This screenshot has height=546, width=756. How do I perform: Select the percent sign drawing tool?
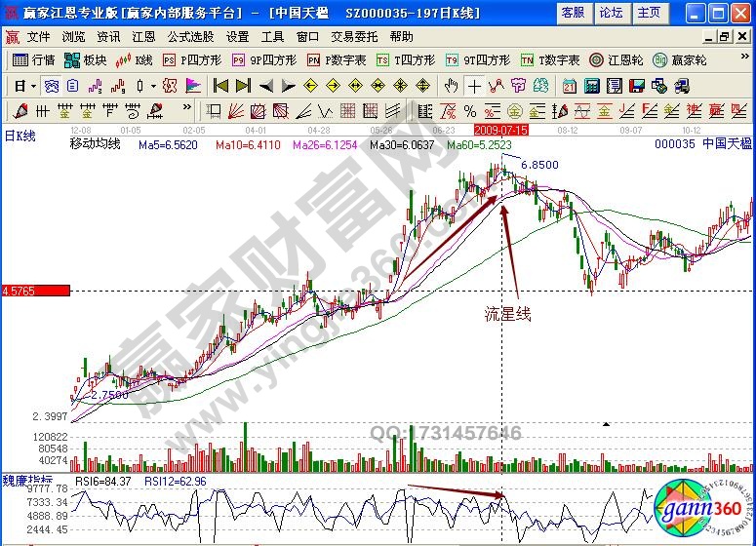tap(469, 108)
